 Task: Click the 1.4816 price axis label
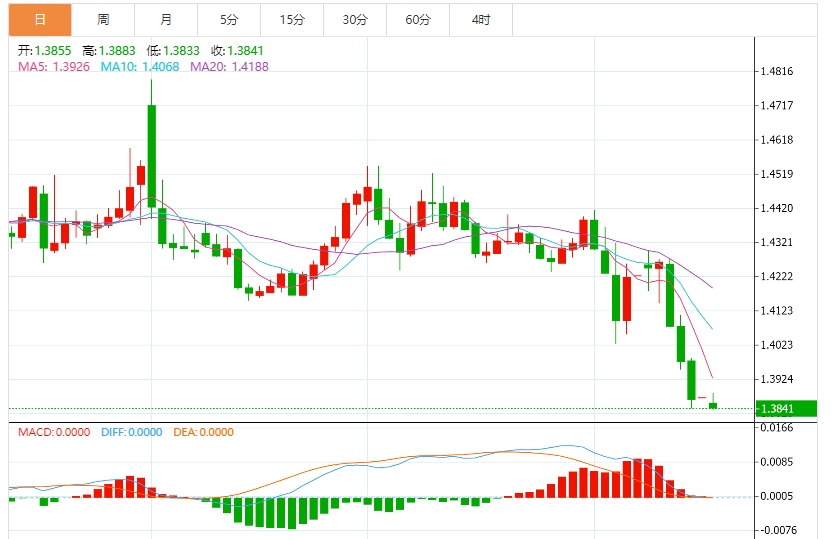click(x=777, y=71)
